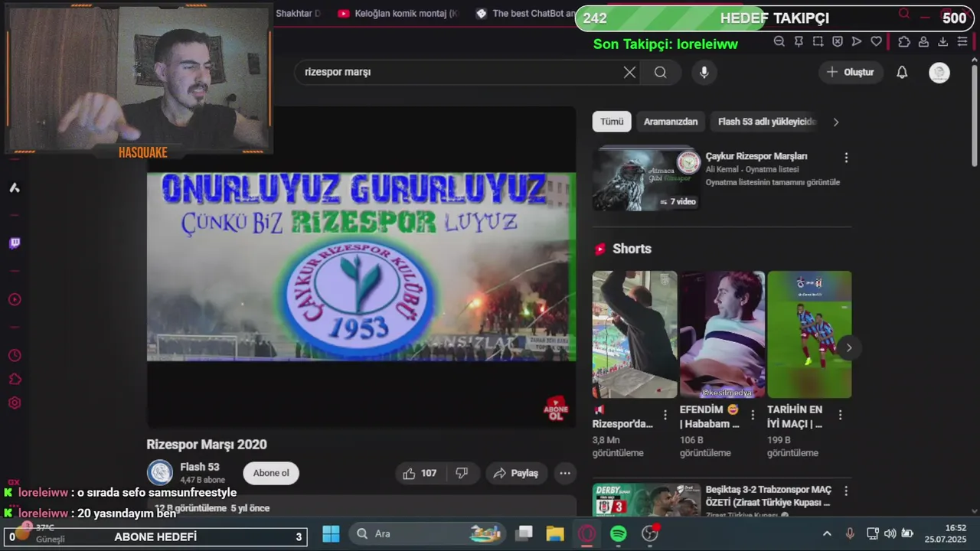Open the more actions menu beside Paylaş
Screen dimensions: 980x551
(x=565, y=473)
